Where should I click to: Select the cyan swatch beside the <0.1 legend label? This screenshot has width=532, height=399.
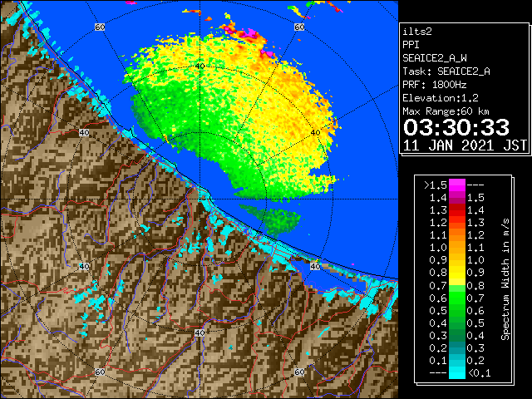click(x=456, y=373)
